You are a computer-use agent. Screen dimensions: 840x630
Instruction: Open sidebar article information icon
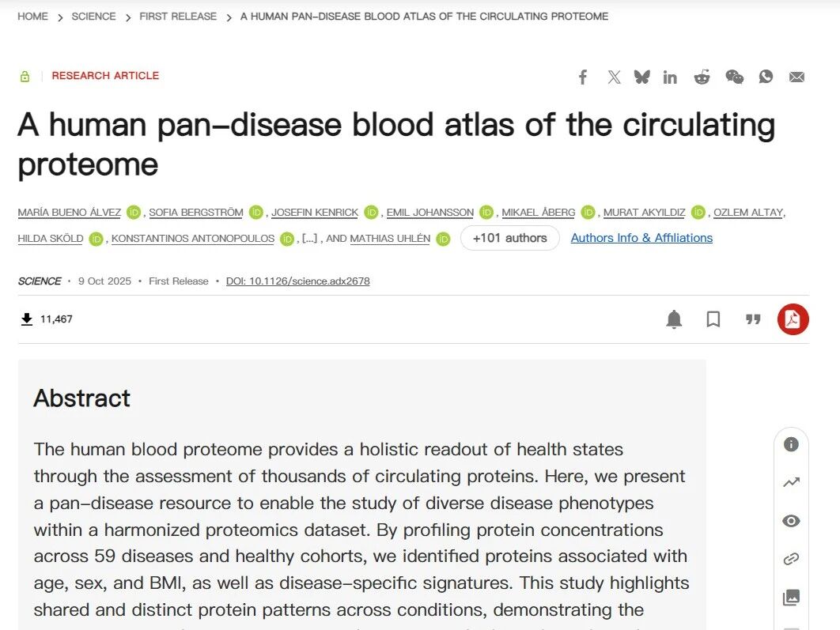pos(791,444)
